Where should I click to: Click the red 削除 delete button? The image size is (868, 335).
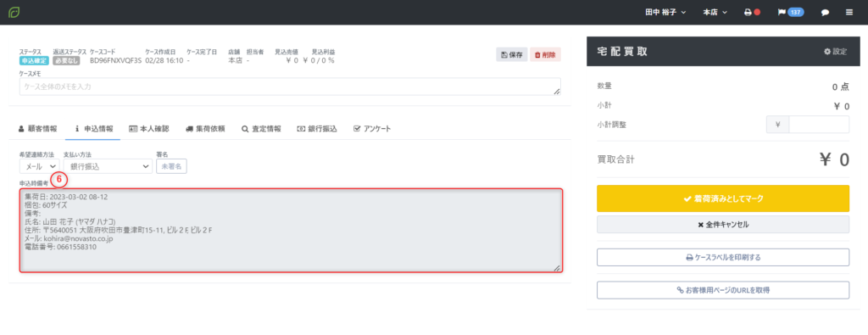pos(545,55)
